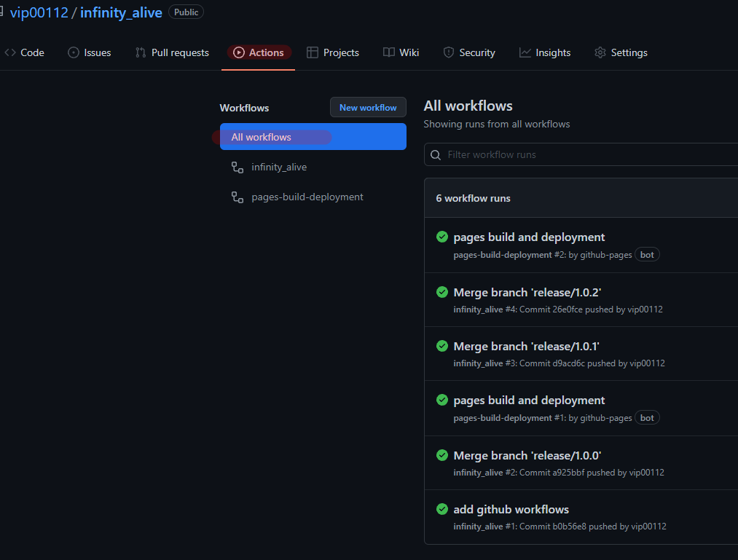The width and height of the screenshot is (738, 560).
Task: Open Merge branch 'release/1.0.1' run
Action: pyautogui.click(x=526, y=347)
